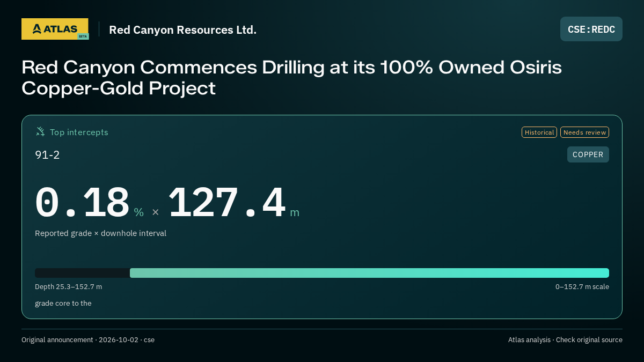
Task: Click the Atlas logo
Action: (x=55, y=29)
